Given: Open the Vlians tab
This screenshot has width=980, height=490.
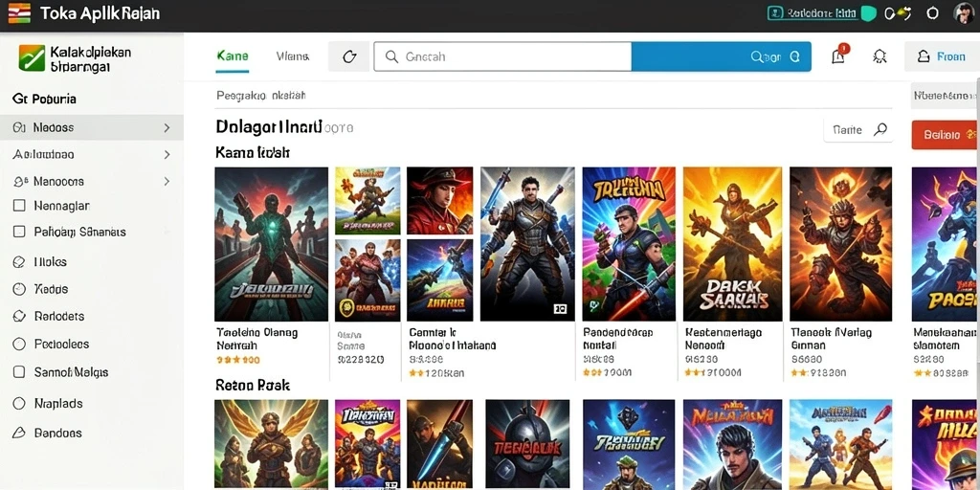Looking at the screenshot, I should (x=293, y=56).
